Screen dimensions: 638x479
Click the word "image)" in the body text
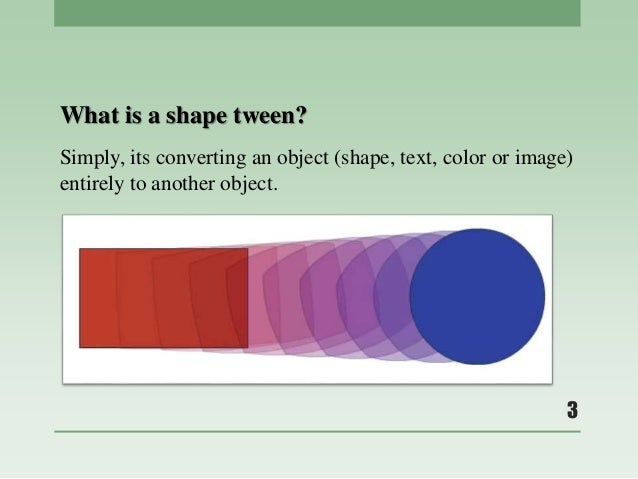click(x=548, y=160)
